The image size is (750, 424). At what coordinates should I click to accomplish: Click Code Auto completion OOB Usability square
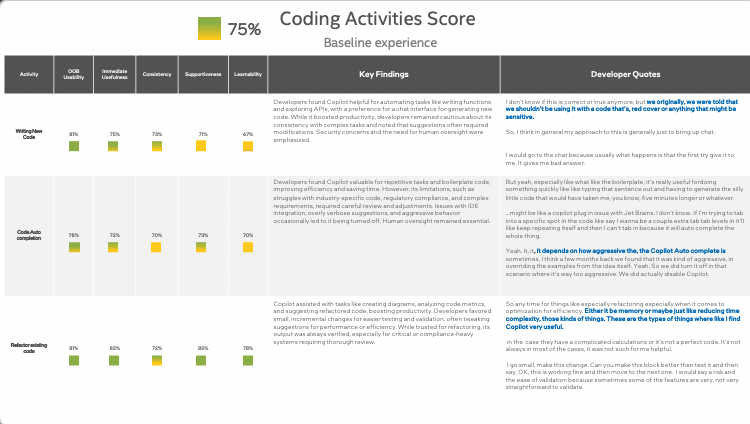point(73,247)
